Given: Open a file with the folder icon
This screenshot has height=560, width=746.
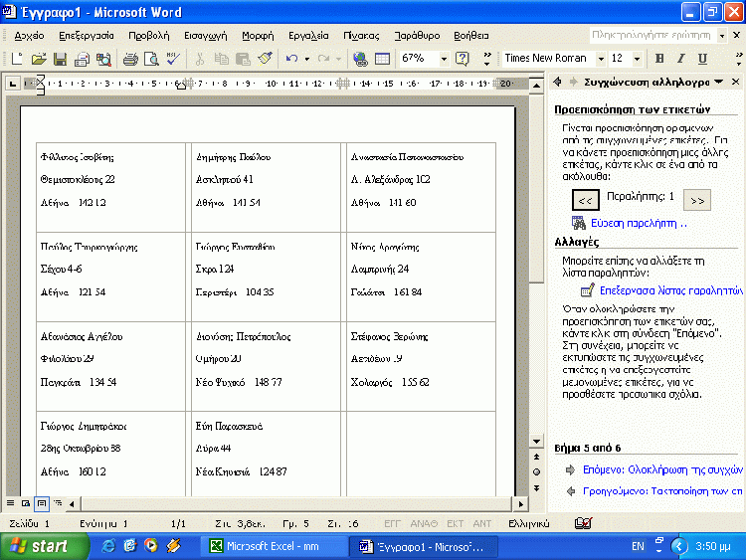Looking at the screenshot, I should pos(39,59).
